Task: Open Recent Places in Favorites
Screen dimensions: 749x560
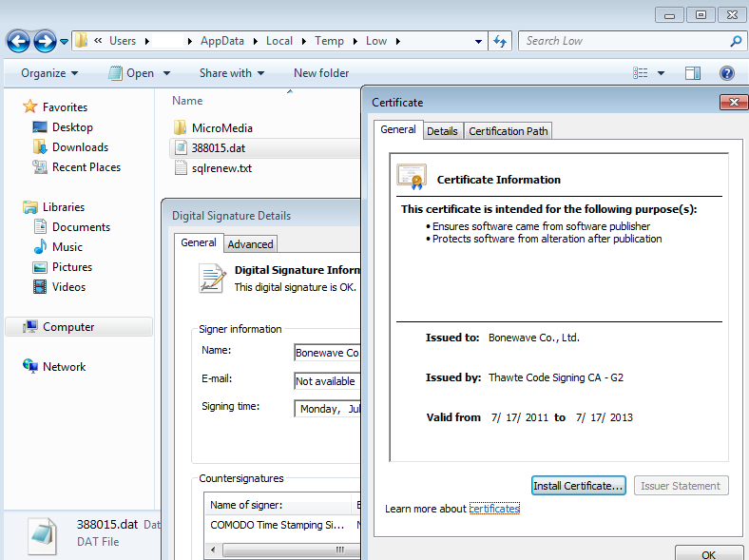Action: (76, 167)
